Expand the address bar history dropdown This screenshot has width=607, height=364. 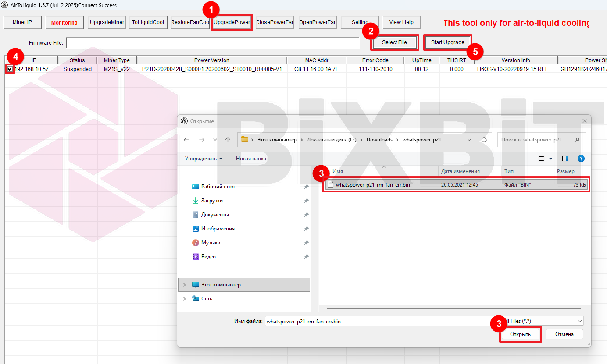pos(469,140)
